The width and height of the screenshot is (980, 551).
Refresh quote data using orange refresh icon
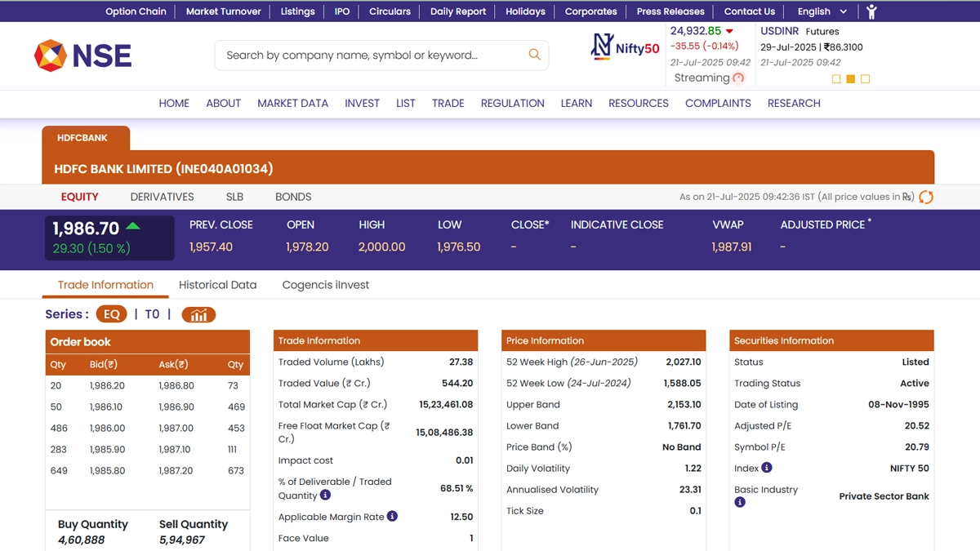[x=926, y=197]
